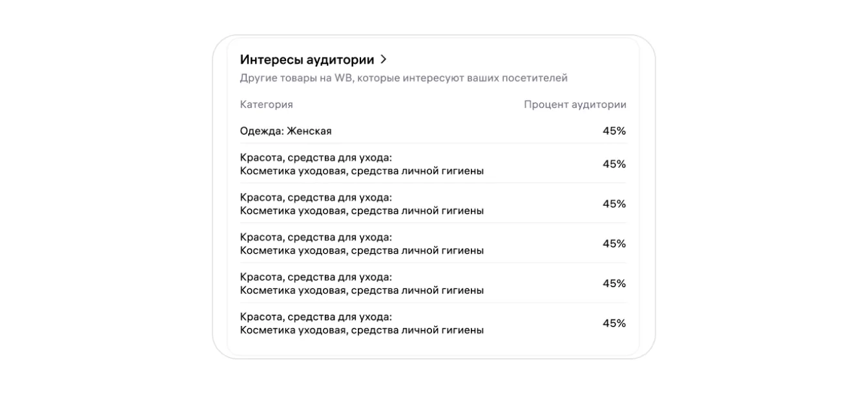Click the subtitle about other WB products
The image size is (868, 395).
(x=404, y=78)
